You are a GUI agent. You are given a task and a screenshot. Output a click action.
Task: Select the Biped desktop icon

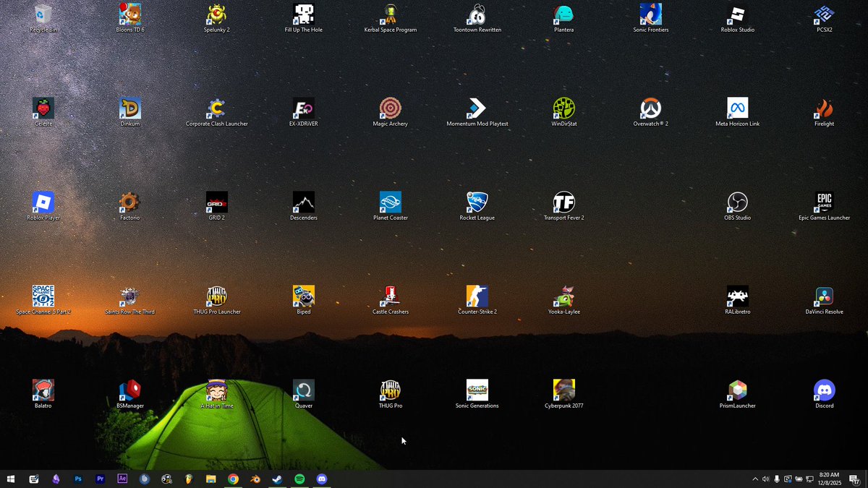point(304,300)
